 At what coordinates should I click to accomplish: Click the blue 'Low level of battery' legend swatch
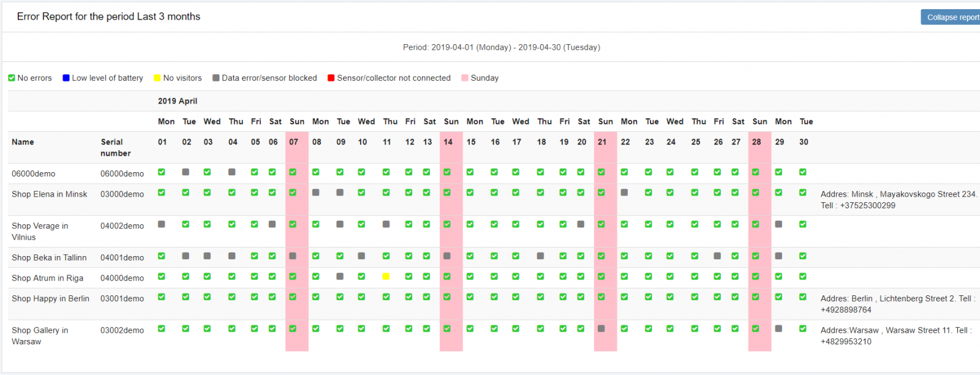(66, 78)
